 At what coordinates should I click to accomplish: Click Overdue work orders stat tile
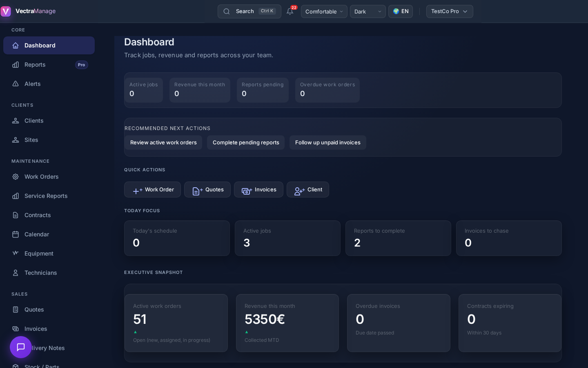327,90
